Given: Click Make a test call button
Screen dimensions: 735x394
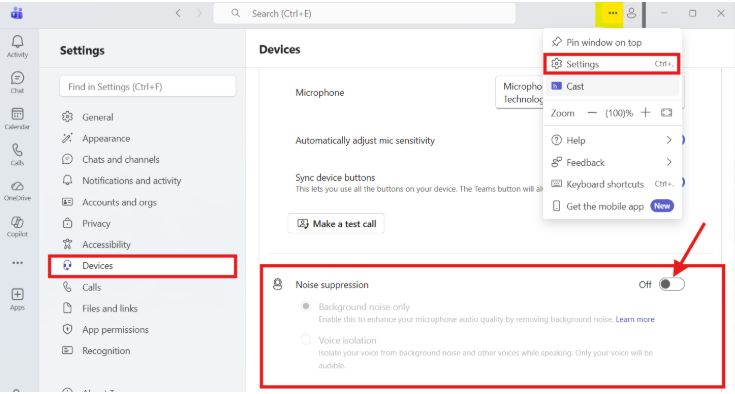Looking at the screenshot, I should point(336,223).
